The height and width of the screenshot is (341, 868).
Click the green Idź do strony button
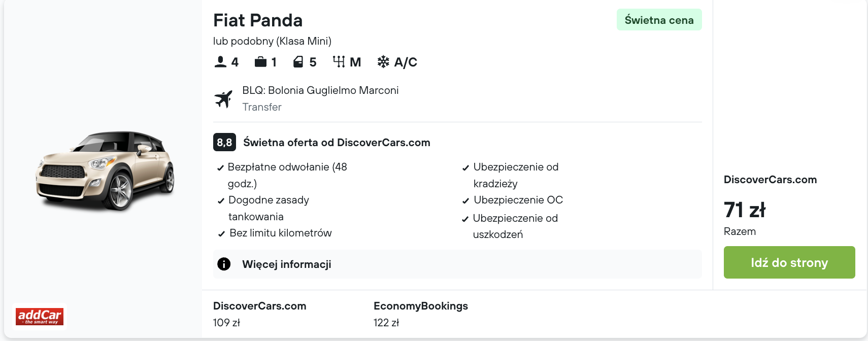789,262
